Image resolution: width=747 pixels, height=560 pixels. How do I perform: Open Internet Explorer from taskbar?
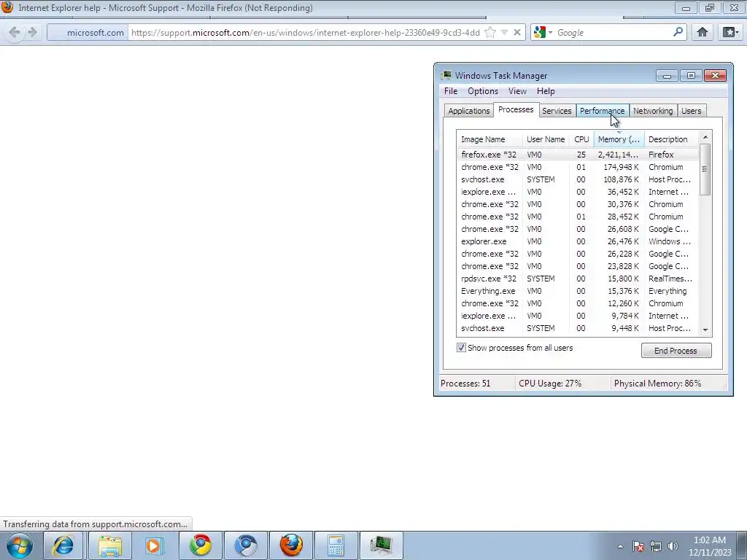coord(63,545)
